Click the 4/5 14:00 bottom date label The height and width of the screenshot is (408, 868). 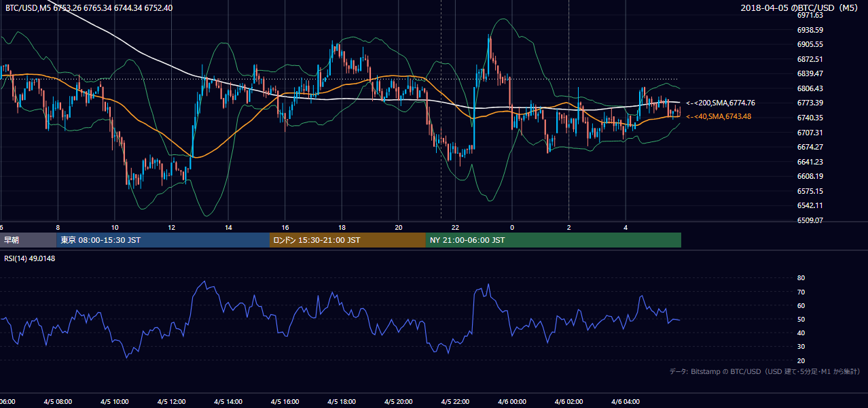pos(228,402)
